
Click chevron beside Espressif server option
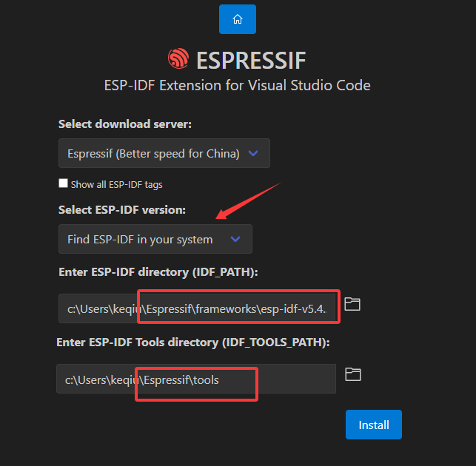tap(253, 153)
